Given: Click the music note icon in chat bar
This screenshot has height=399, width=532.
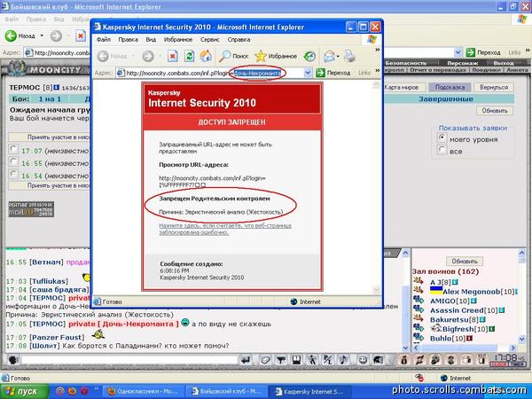Looking at the screenshot, I should pos(343,360).
